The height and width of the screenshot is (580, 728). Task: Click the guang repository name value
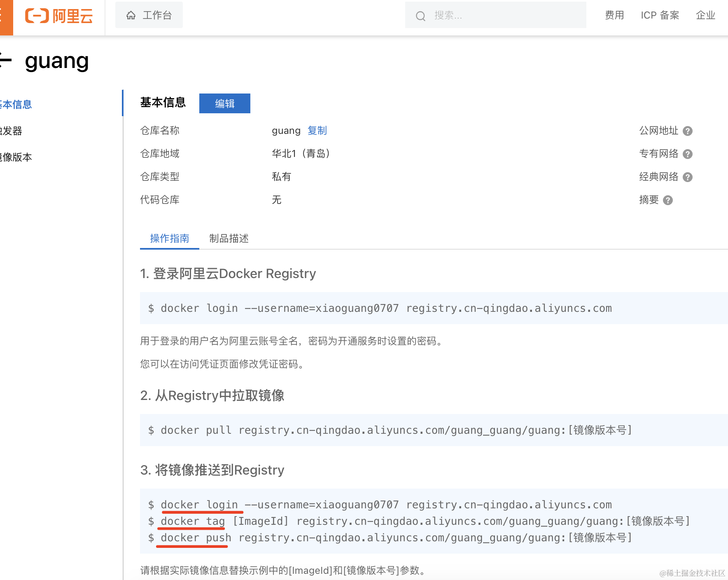(x=286, y=131)
